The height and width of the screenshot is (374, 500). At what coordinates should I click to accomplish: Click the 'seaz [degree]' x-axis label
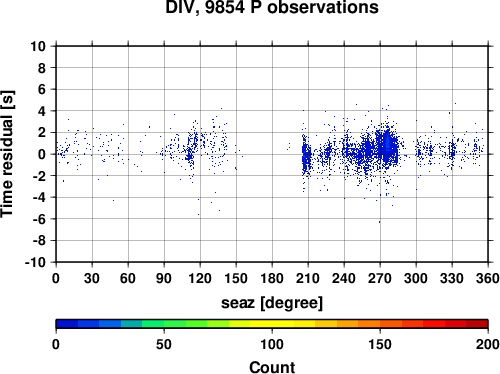[x=272, y=302]
